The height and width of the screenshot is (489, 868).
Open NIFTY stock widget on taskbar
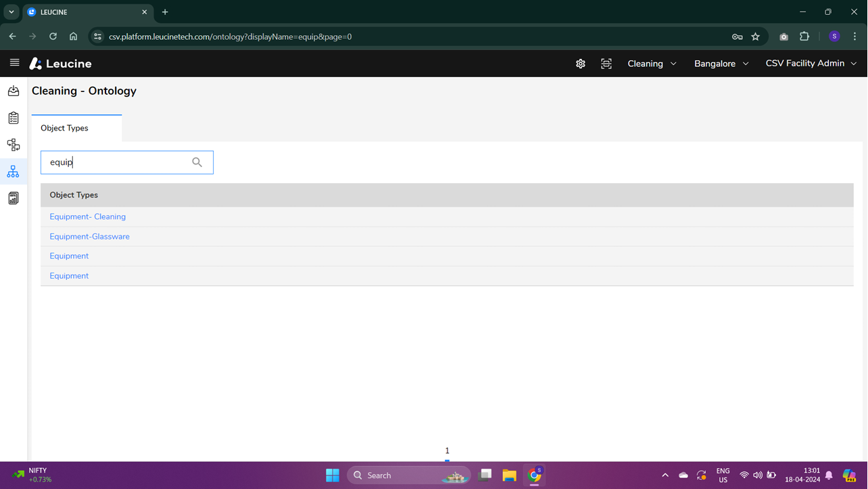click(32, 475)
